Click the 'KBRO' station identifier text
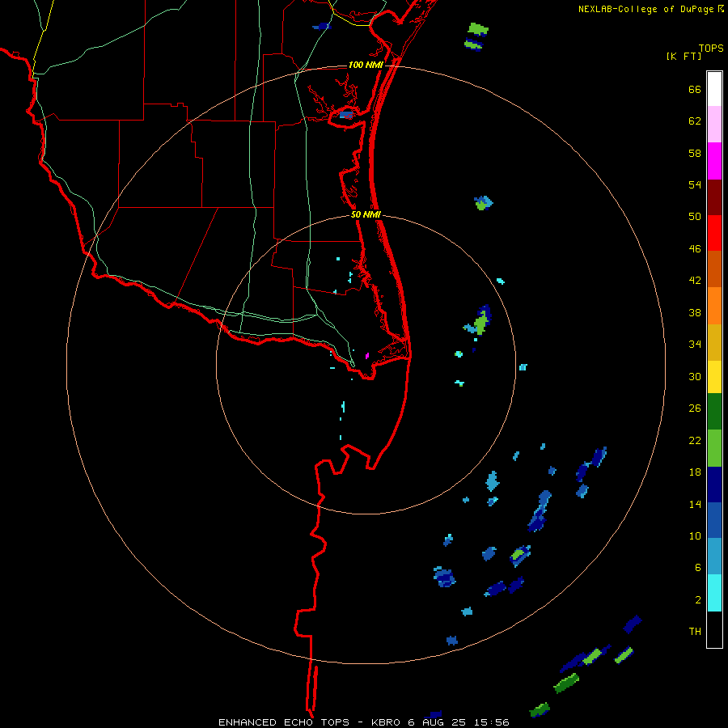 (x=387, y=722)
